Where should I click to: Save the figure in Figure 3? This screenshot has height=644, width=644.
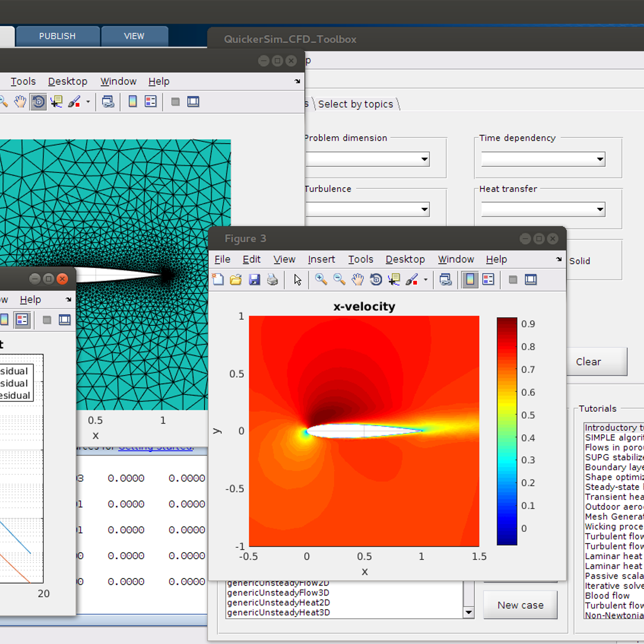coord(254,279)
